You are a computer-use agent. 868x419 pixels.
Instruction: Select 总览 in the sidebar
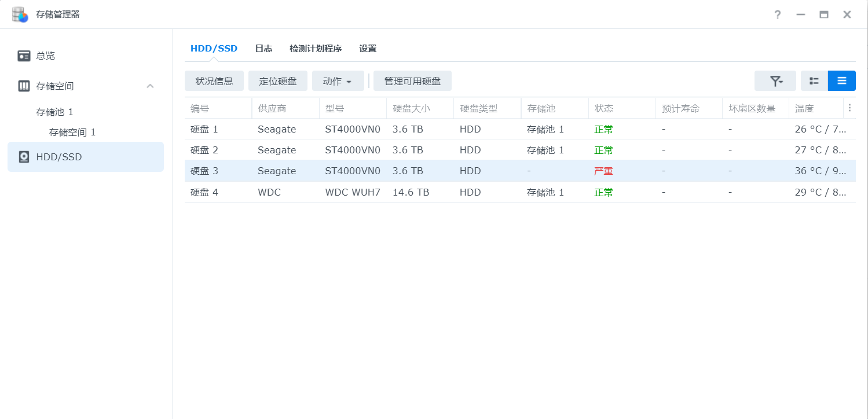pos(86,56)
